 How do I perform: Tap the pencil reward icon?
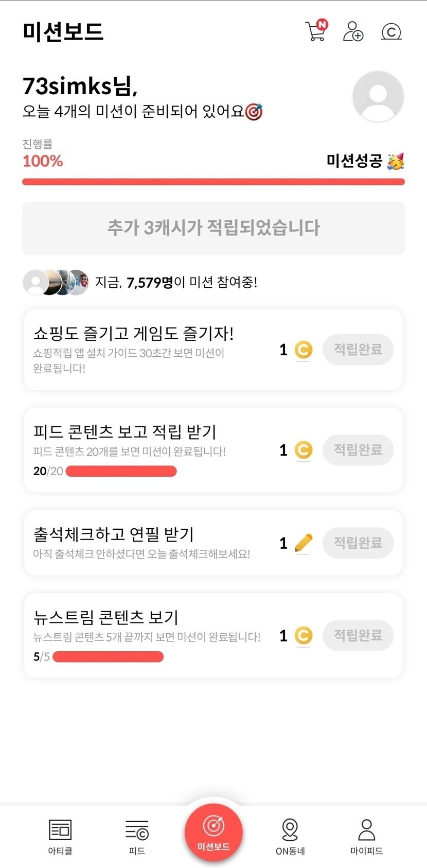point(304,543)
